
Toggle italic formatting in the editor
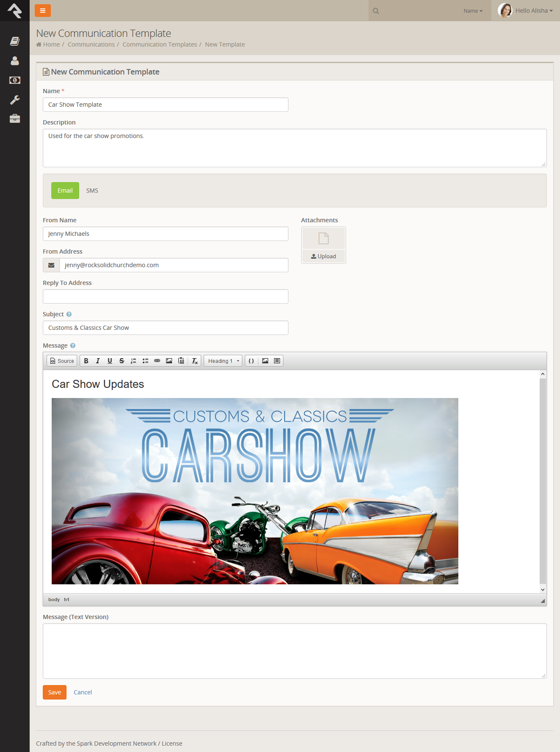pyautogui.click(x=98, y=361)
